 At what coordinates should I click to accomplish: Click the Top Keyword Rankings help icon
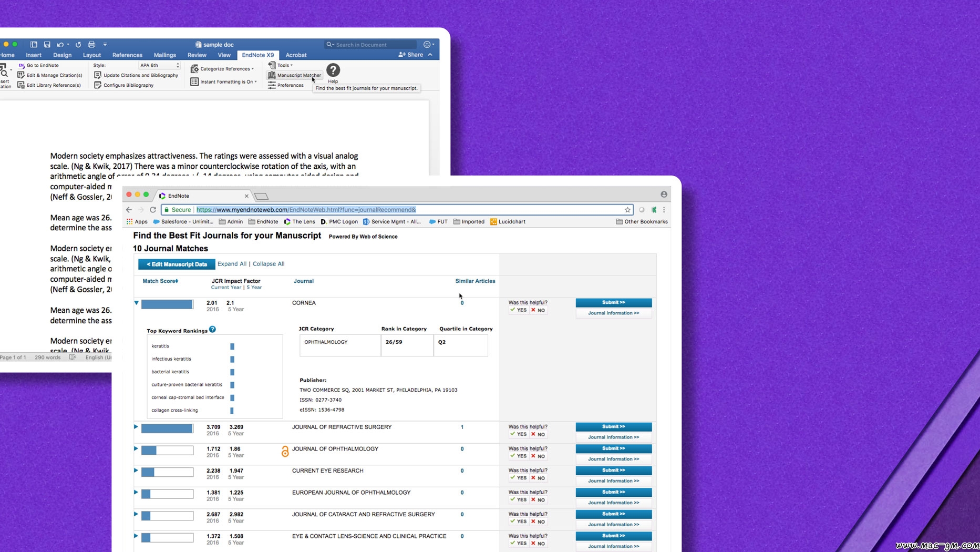point(212,330)
